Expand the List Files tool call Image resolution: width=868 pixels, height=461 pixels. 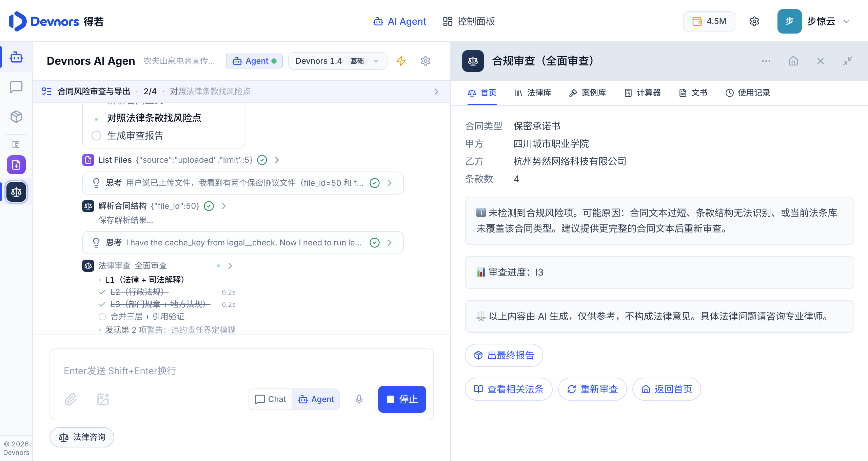(277, 160)
